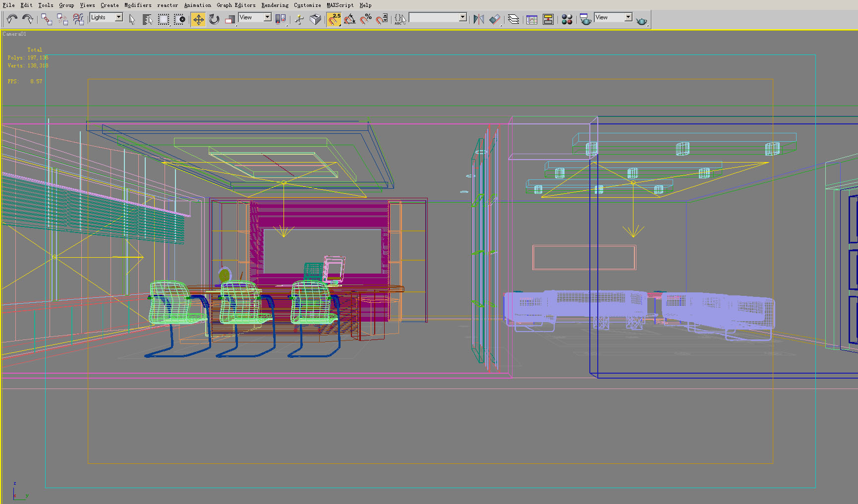The width and height of the screenshot is (858, 504).
Task: Open the Edit menu
Action: [26, 5]
